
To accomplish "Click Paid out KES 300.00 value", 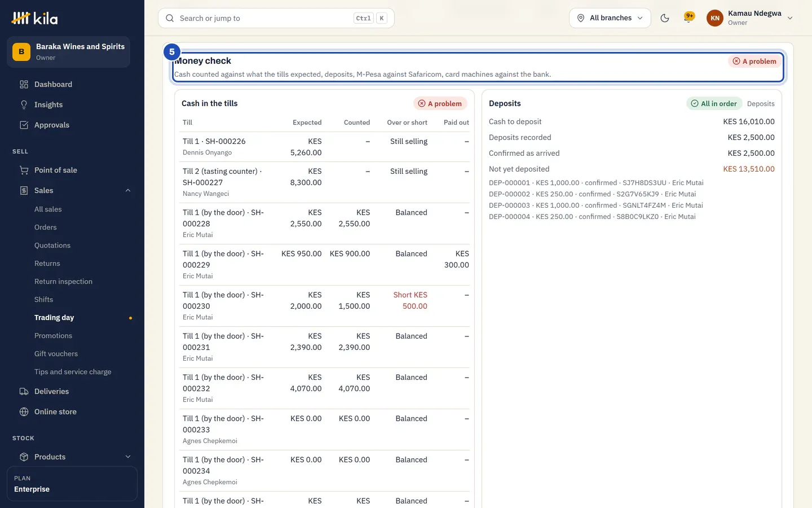I will (456, 259).
